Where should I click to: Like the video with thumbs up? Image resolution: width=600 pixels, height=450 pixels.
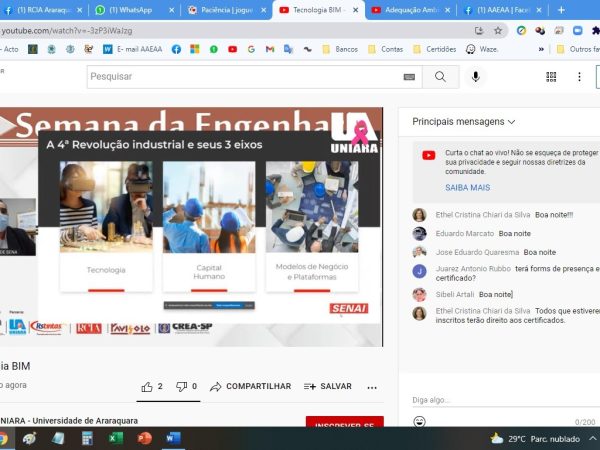point(147,387)
